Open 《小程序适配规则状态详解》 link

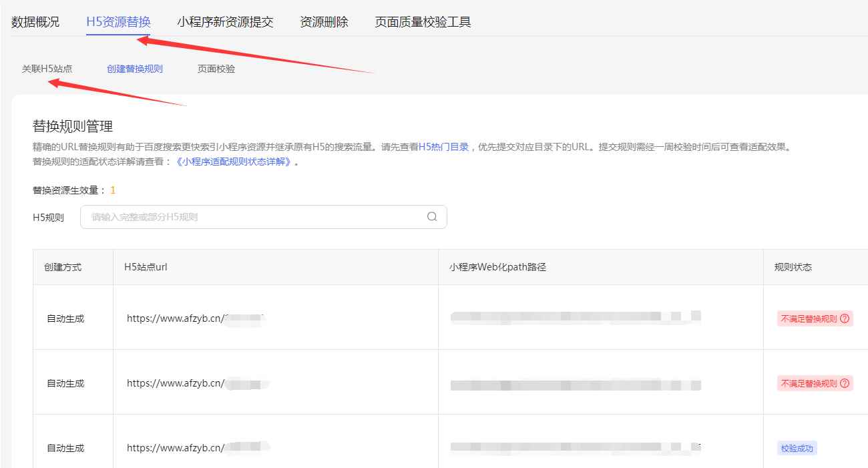233,162
